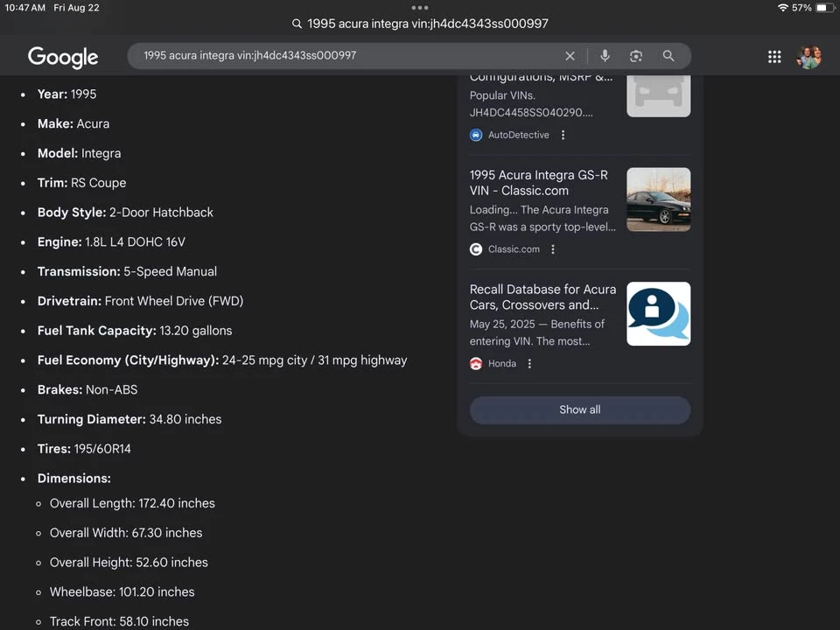Select the 'Make: Acura' line
Screen dimensions: 840x630
click(73, 123)
